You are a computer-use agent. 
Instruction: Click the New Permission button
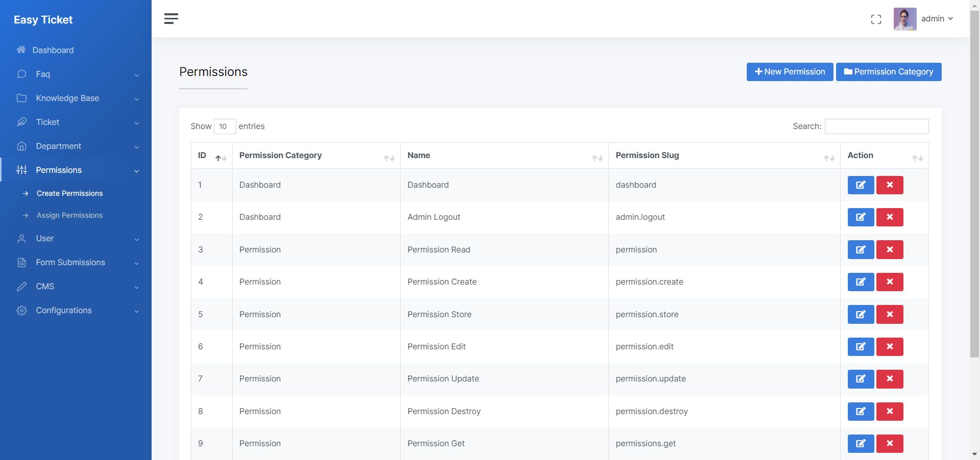(790, 72)
